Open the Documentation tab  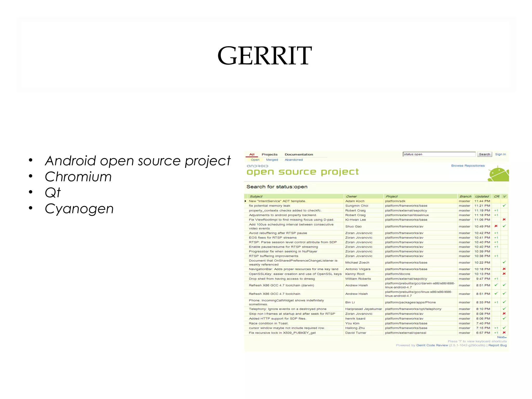299,154
